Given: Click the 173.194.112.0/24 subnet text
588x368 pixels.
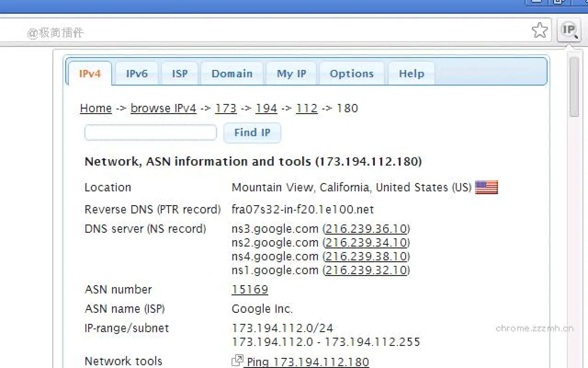Looking at the screenshot, I should click(283, 328).
